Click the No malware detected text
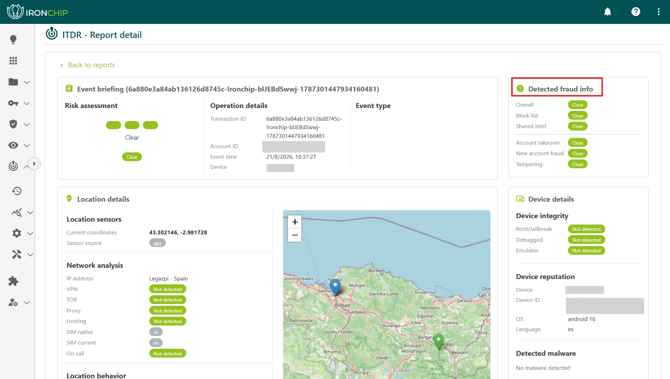 [543, 368]
